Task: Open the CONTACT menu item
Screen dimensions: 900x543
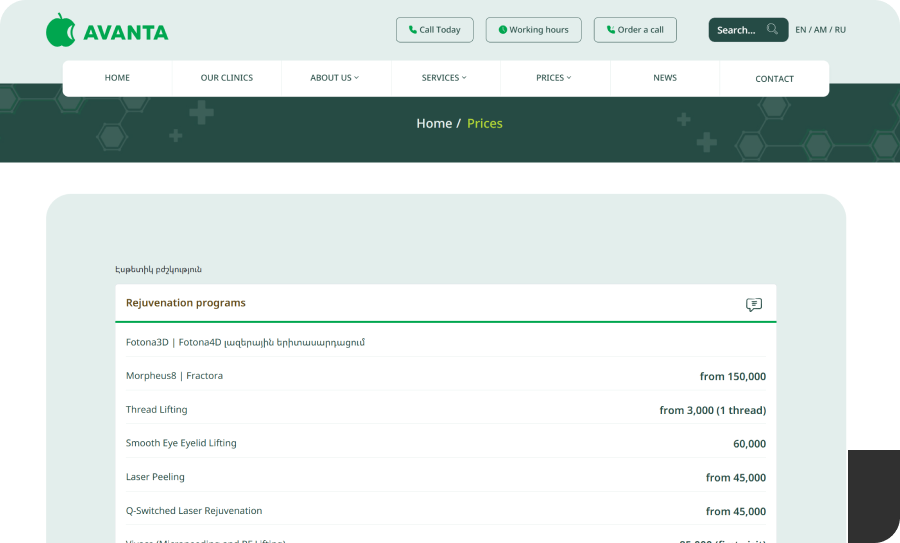Action: [774, 79]
